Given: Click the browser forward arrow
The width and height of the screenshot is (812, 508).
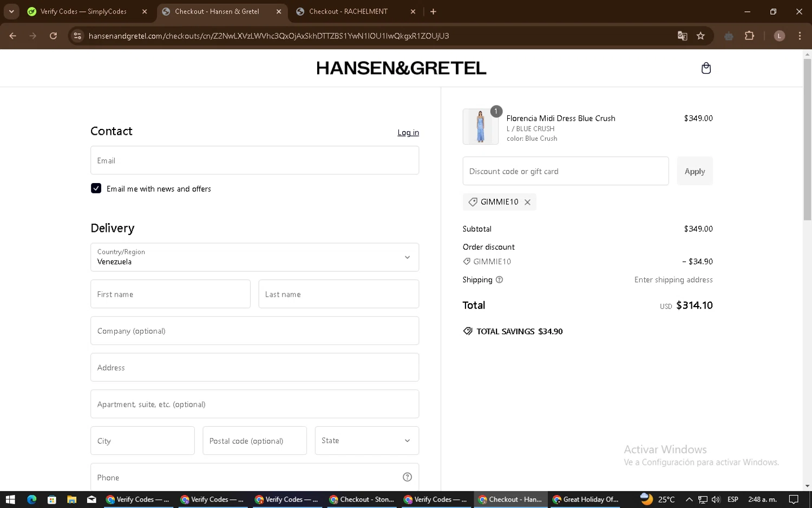Looking at the screenshot, I should (33, 36).
